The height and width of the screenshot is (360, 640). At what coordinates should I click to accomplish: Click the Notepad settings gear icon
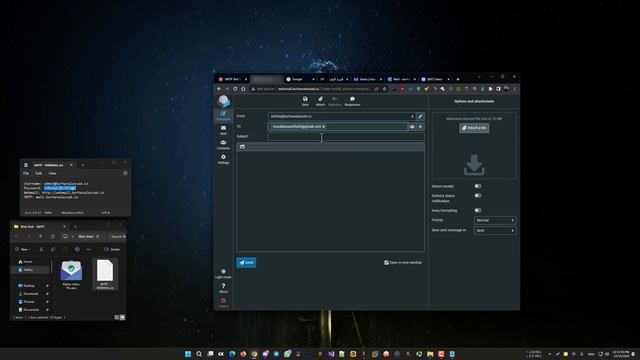125,173
